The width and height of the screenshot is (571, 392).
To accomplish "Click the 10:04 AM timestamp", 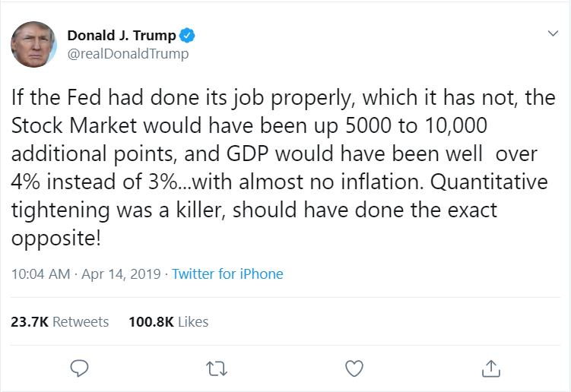I will tap(41, 273).
